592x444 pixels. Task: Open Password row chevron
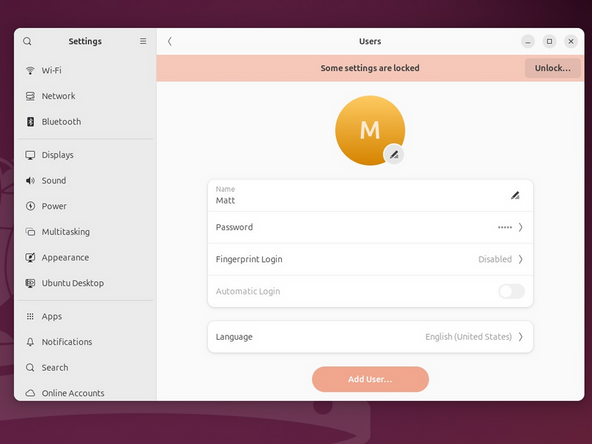(521, 227)
